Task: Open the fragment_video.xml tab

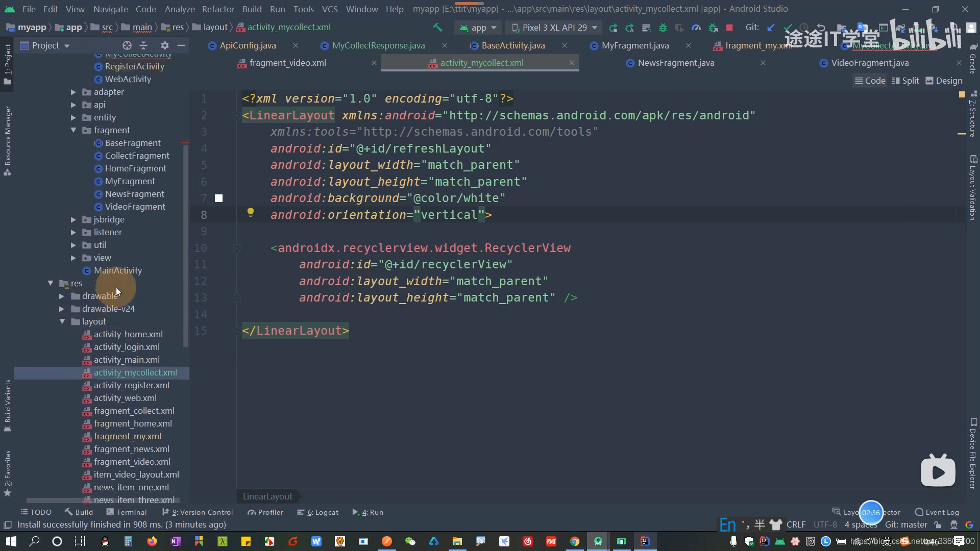Action: pyautogui.click(x=287, y=63)
